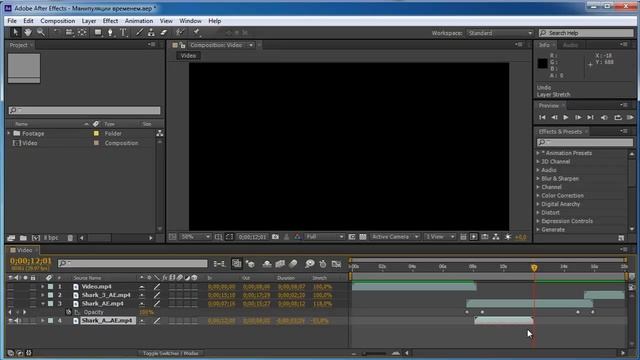This screenshot has height=360, width=640.
Task: Click the timeline current time indicator marker
Action: coord(534,268)
